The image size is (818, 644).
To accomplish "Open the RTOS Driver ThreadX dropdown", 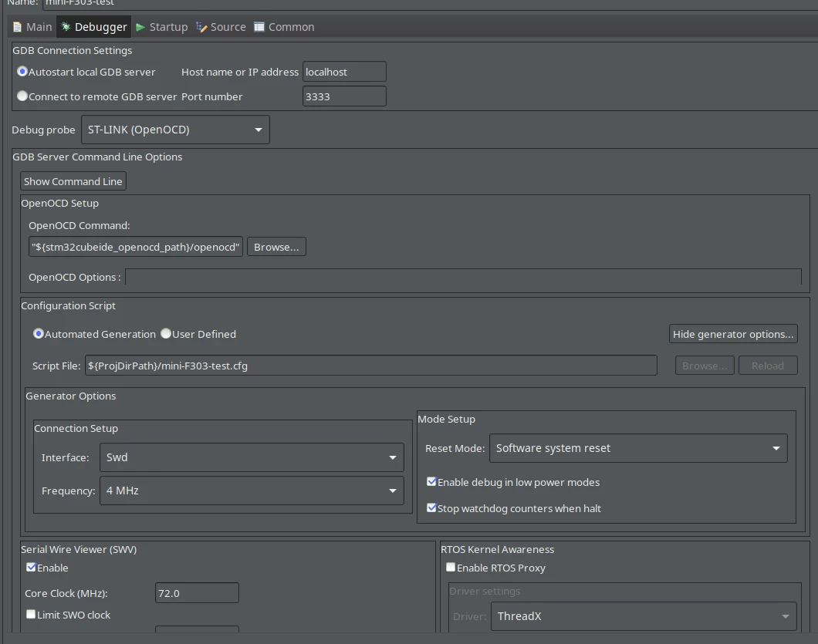I will [x=644, y=616].
